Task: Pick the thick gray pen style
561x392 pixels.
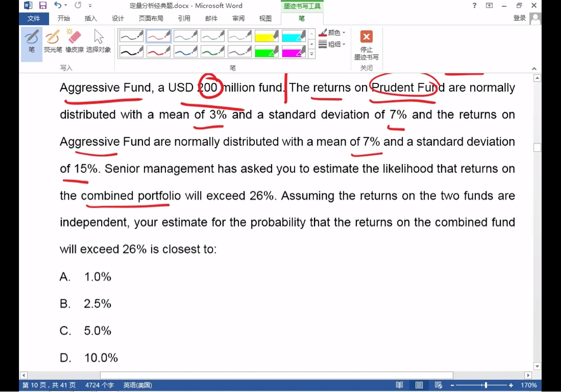Action: click(x=239, y=51)
